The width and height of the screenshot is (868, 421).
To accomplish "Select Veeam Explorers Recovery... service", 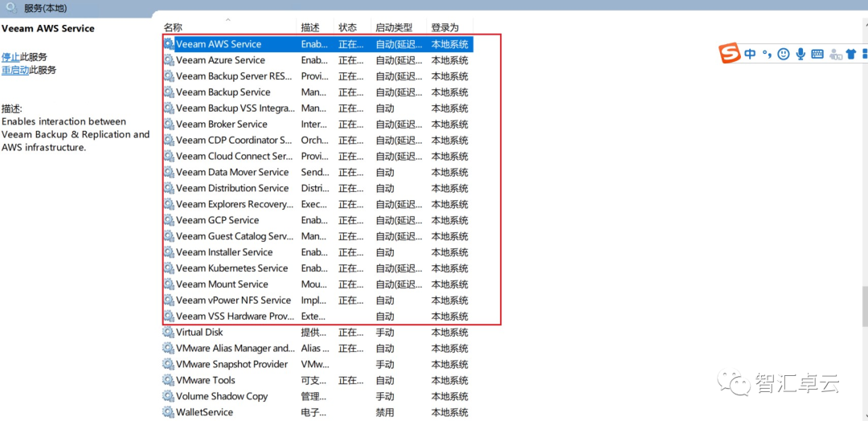I will [x=317, y=204].
